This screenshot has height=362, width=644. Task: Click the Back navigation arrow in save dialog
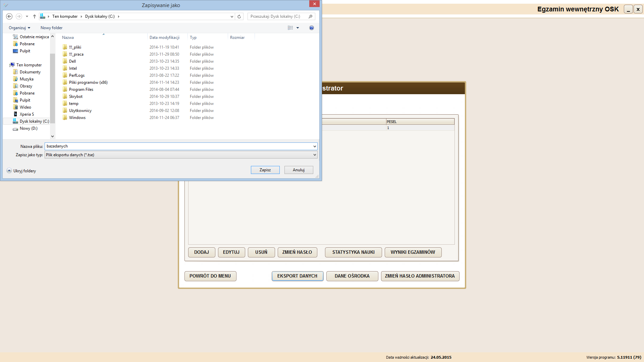point(9,16)
